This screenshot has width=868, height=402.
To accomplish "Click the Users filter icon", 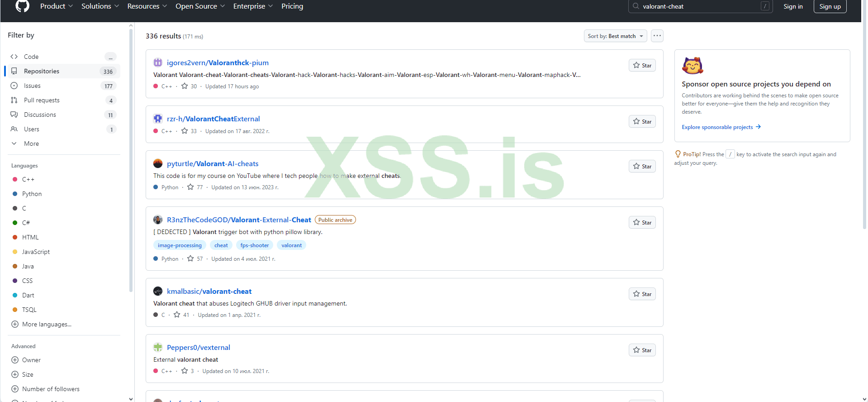I will pos(14,129).
